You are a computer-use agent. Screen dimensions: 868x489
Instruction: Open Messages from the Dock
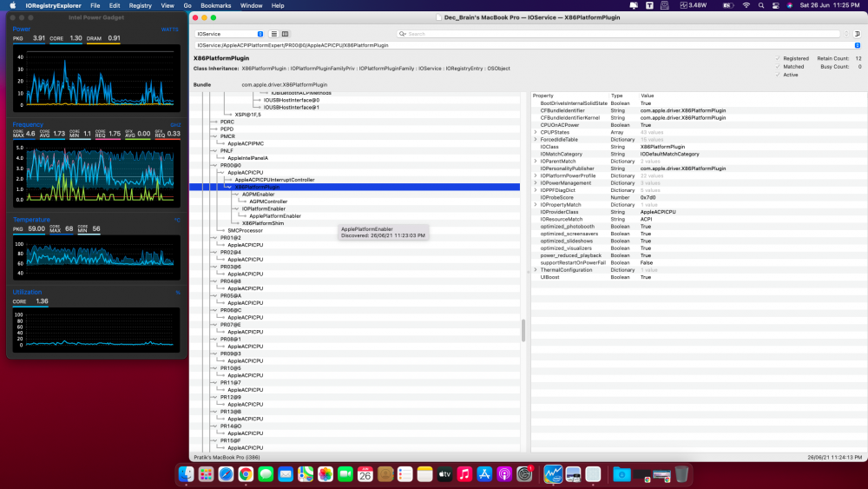266,474
